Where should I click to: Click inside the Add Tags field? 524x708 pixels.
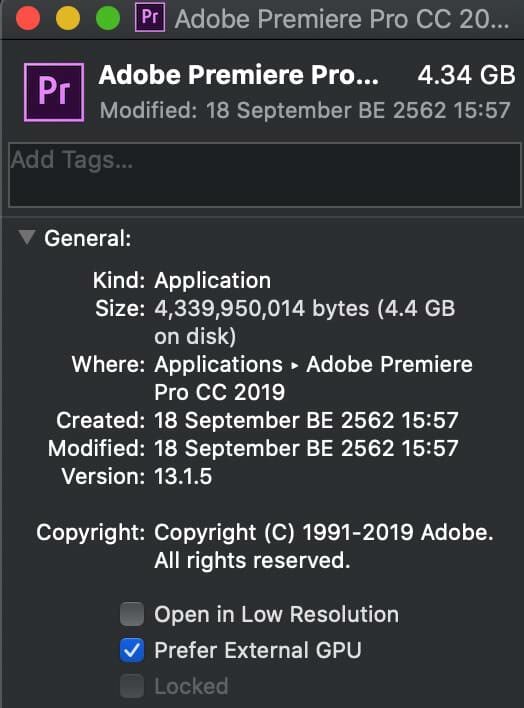pos(265,175)
